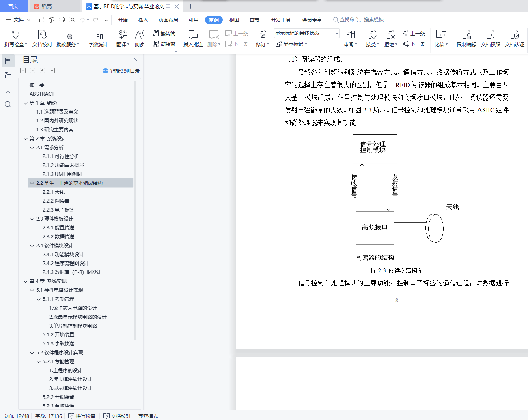Open the 页面布局 ribbon tab
This screenshot has width=528, height=420.
[x=168, y=20]
